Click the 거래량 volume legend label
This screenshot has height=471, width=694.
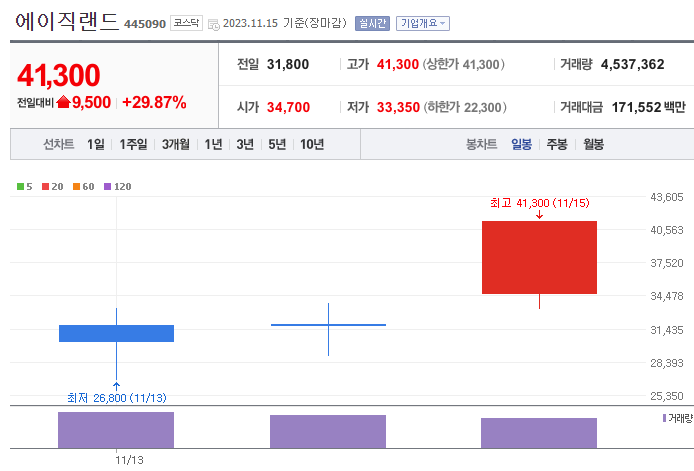678,418
